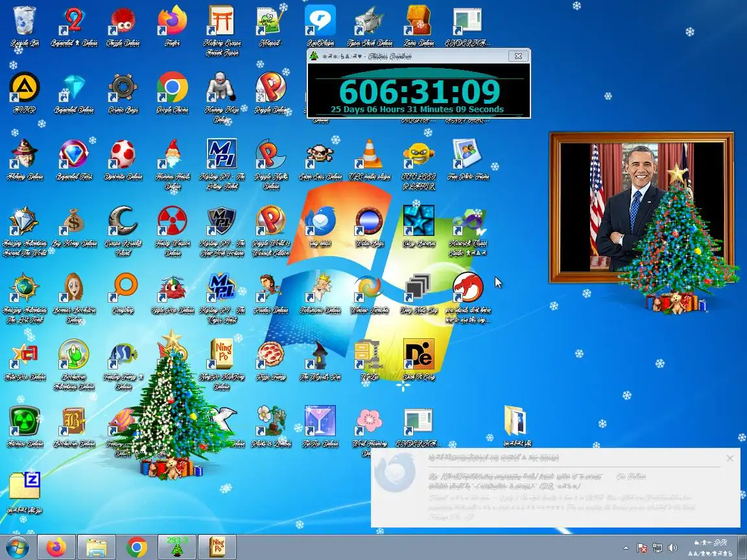Viewport: 747px width, 560px height.
Task: Open Talismania Deluxe crowned king icon
Action: tap(320, 288)
